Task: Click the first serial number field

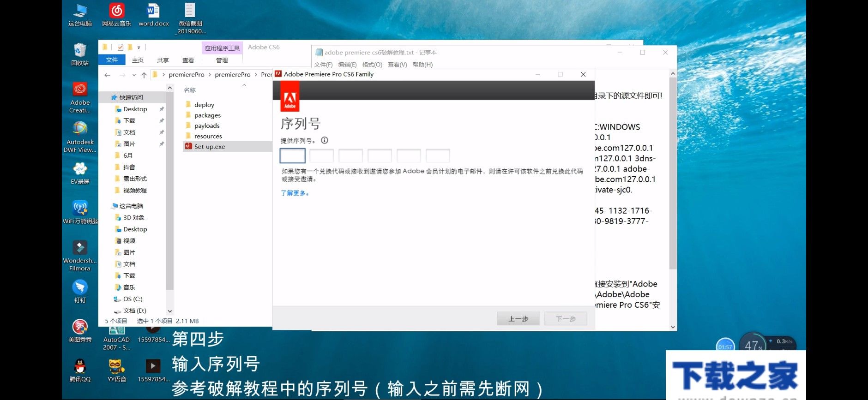Action: (x=293, y=155)
